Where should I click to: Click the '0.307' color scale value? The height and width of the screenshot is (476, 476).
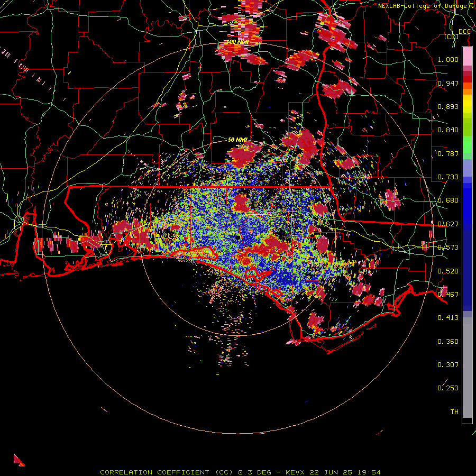tap(448, 365)
